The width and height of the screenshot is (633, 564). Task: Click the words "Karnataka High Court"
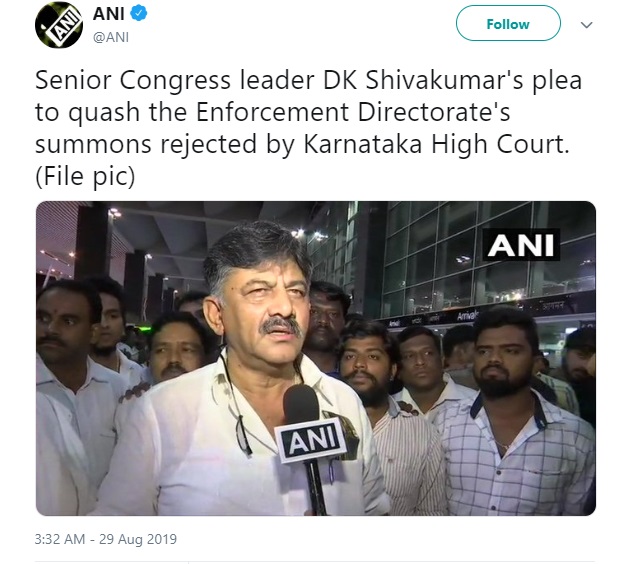point(434,144)
